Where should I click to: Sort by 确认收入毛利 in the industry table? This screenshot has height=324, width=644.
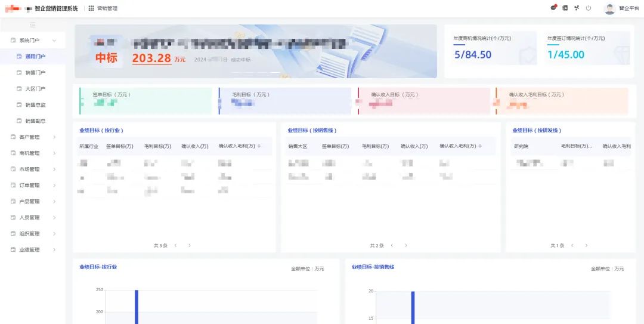tap(259, 146)
